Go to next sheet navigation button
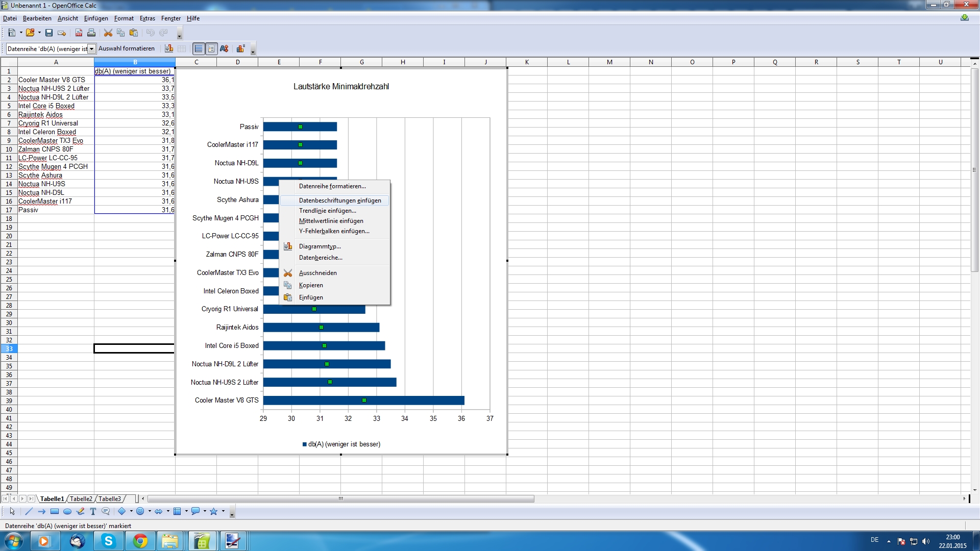The image size is (980, 551). [x=23, y=499]
